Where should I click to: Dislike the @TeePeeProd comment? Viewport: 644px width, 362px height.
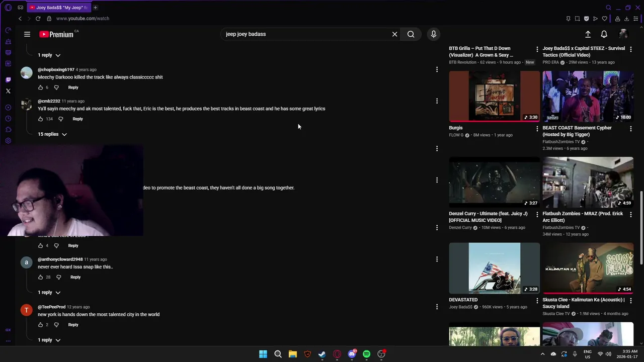56,325
